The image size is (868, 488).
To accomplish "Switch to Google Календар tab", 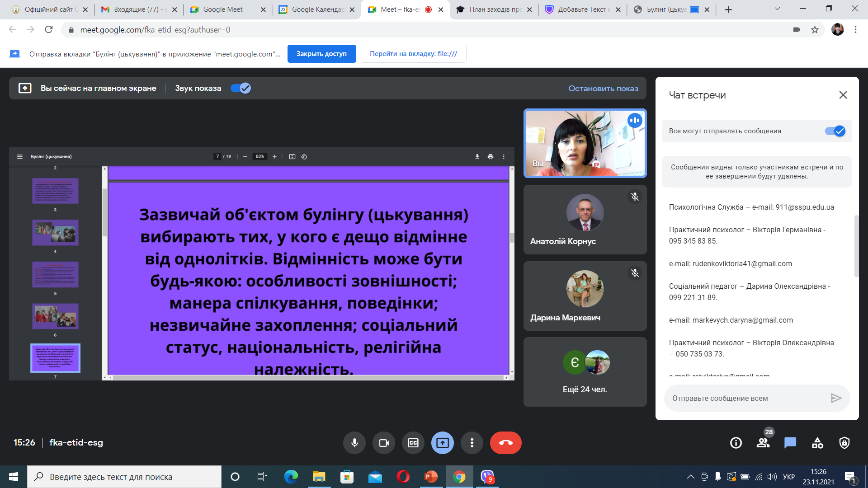I will click(x=316, y=9).
